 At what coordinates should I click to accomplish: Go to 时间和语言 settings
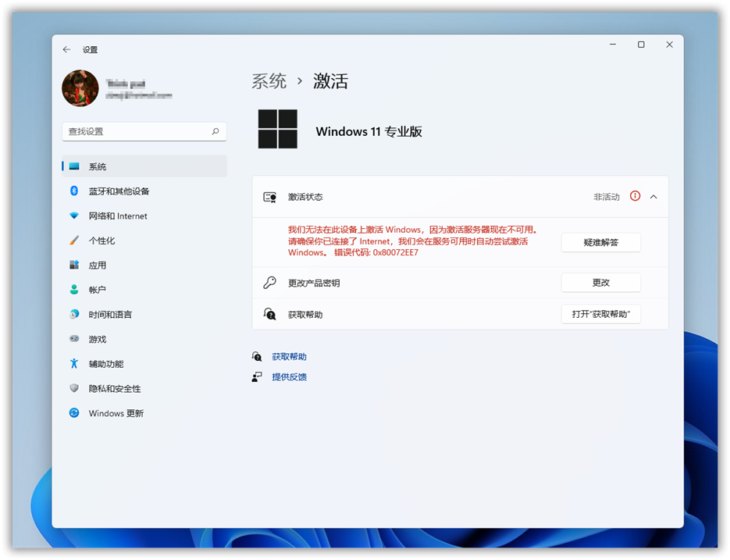coord(144,315)
